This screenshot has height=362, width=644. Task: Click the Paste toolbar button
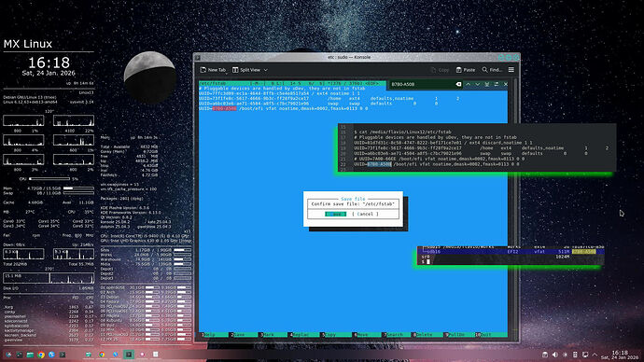click(x=466, y=70)
